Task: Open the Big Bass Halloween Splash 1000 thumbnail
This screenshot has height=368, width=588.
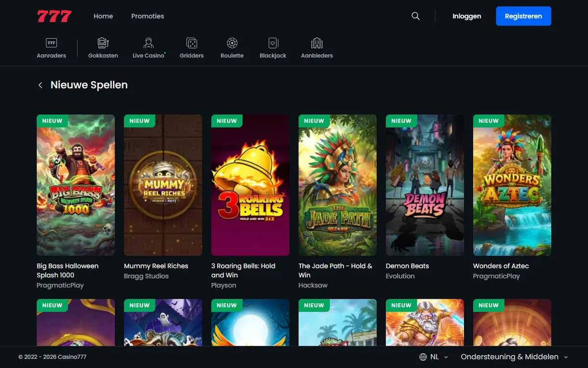Action: (x=76, y=185)
